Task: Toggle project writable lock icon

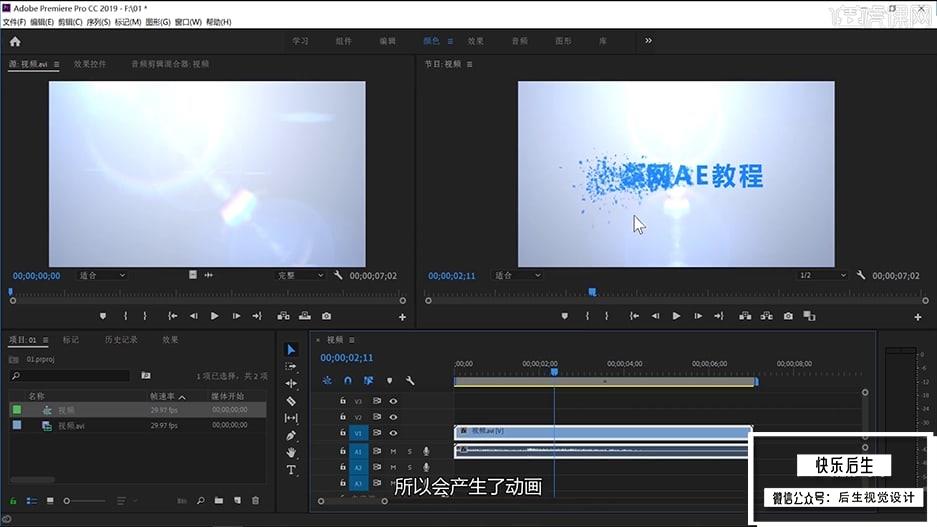Action: (13, 501)
